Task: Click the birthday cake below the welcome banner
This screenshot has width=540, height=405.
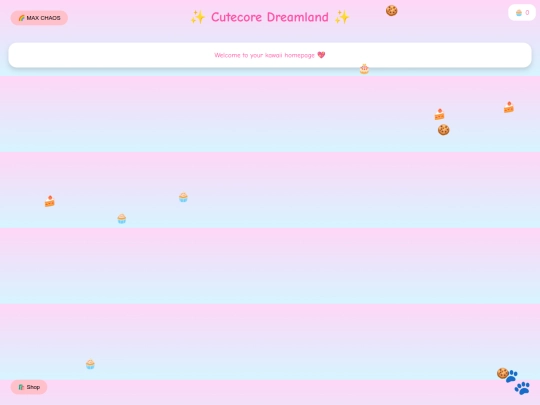Action: tap(364, 69)
